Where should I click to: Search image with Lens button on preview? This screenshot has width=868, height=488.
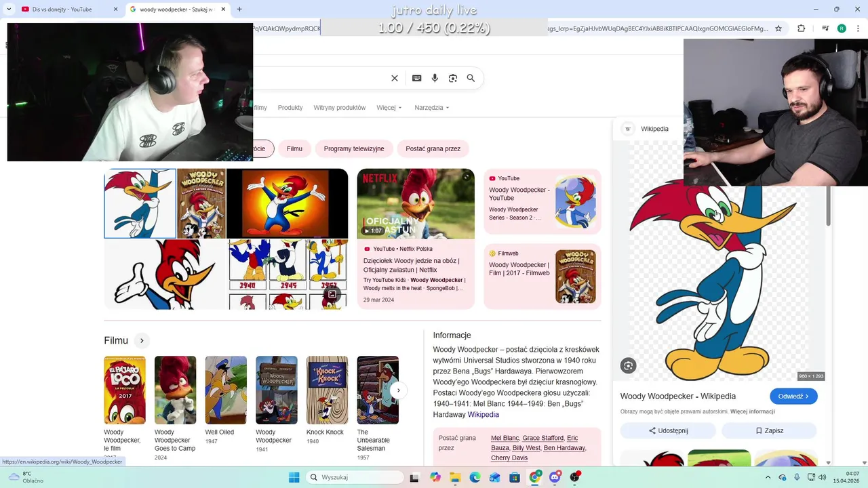click(x=628, y=366)
